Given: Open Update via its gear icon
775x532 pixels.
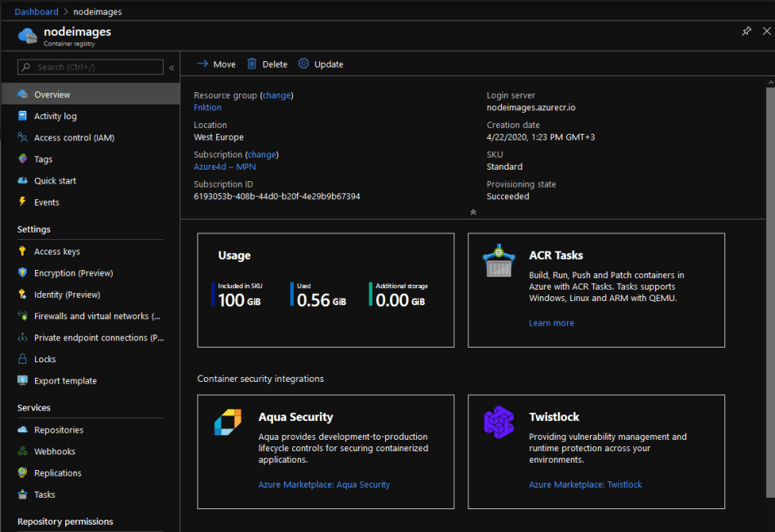Looking at the screenshot, I should point(303,64).
